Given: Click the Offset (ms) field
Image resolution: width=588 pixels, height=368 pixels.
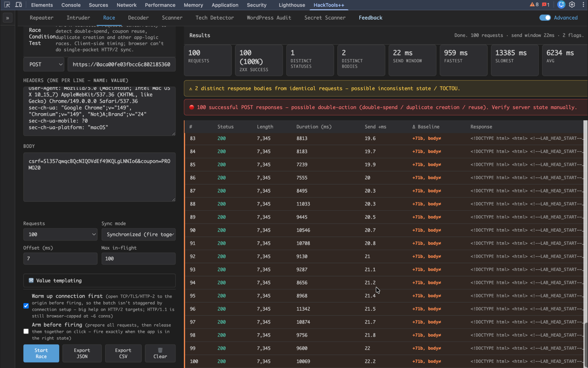Looking at the screenshot, I should pos(60,259).
